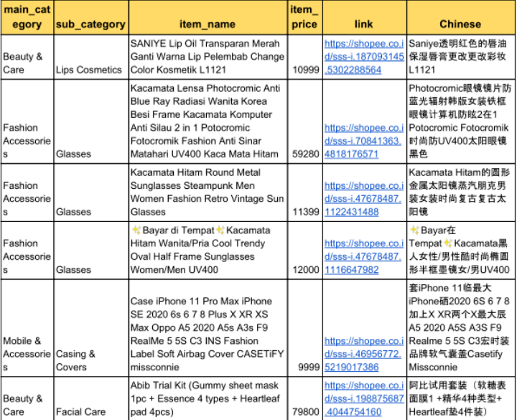Click the yellow link header cell
This screenshot has width=517, height=420.
pos(364,24)
